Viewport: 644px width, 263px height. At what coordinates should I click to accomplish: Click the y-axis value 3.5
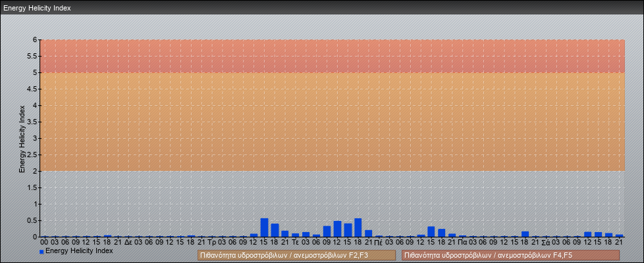tap(33, 122)
